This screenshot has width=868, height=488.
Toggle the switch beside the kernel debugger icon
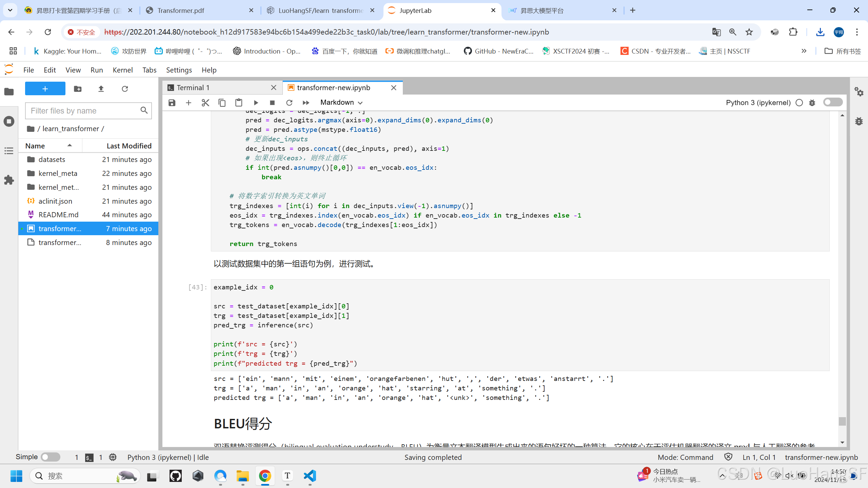pyautogui.click(x=832, y=102)
